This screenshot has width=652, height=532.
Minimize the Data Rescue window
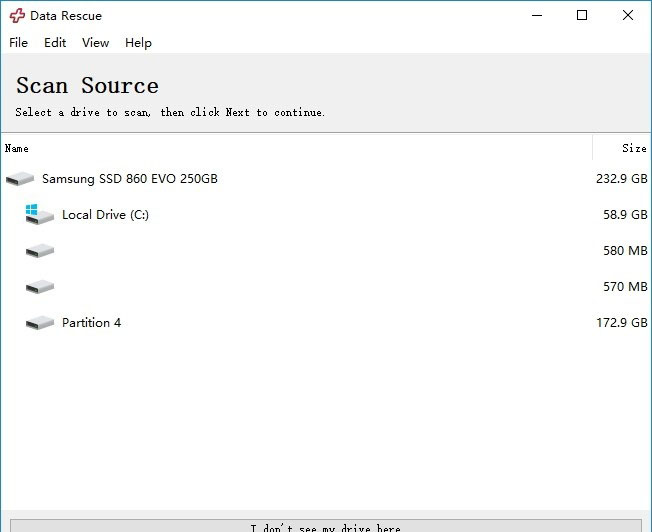[x=537, y=15]
